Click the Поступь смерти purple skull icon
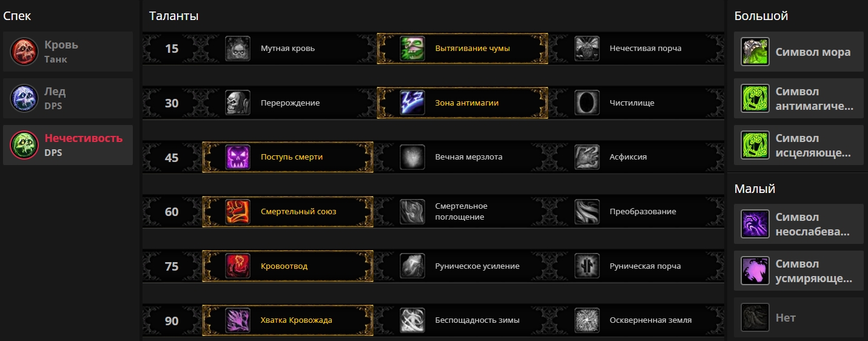The height and width of the screenshot is (341, 868). (x=238, y=157)
